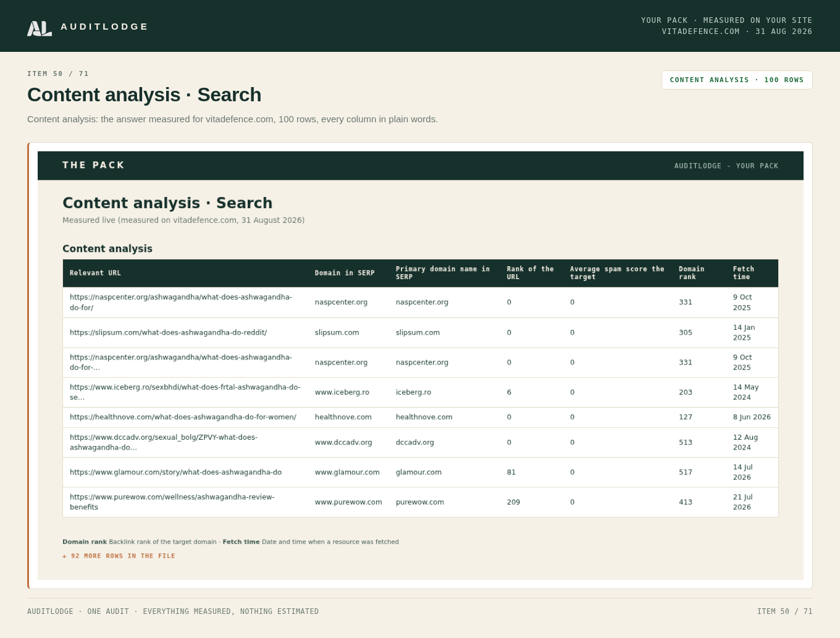Screen dimensions: 840x638
Task: Open the '+ 92 more rows in the file' link
Action: [119, 556]
